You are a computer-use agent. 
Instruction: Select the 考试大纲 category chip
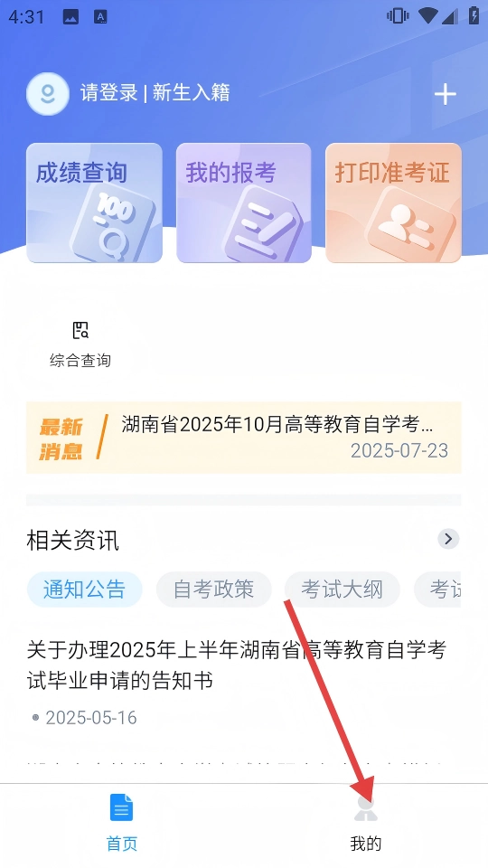342,590
